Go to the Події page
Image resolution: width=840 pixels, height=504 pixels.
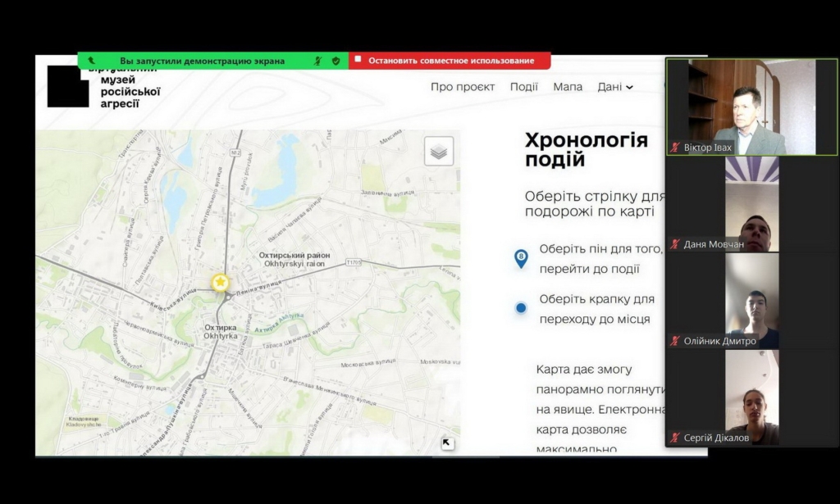pos(523,87)
